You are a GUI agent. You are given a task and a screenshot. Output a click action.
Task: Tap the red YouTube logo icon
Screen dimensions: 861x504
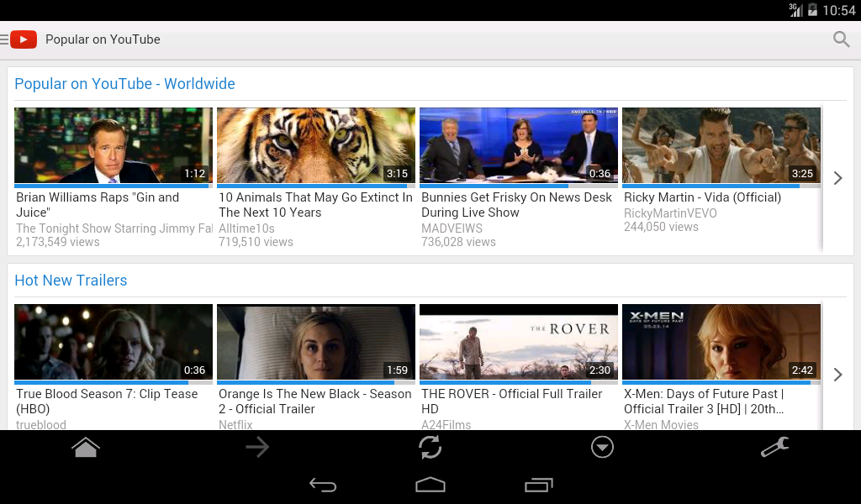pyautogui.click(x=24, y=39)
